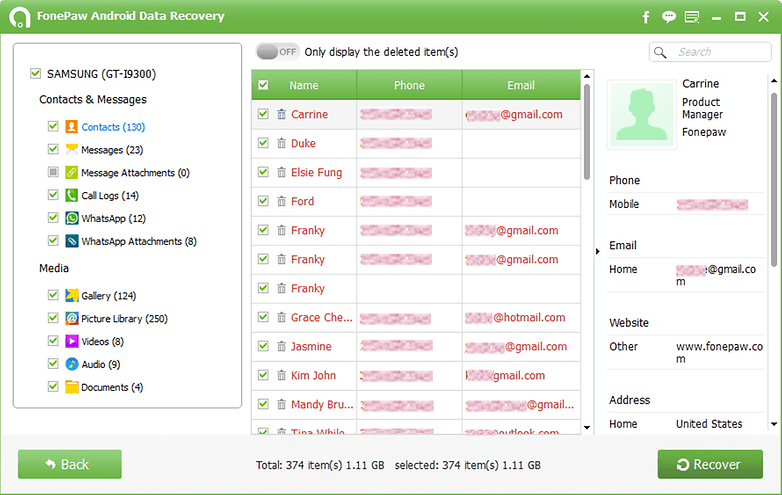Select the Kim John contact name
782x495 pixels.
314,375
